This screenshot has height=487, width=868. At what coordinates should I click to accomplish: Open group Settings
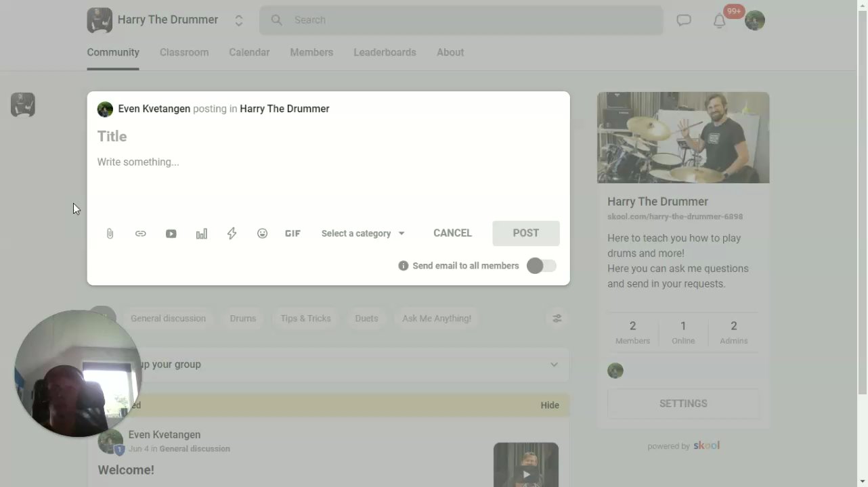(x=683, y=403)
